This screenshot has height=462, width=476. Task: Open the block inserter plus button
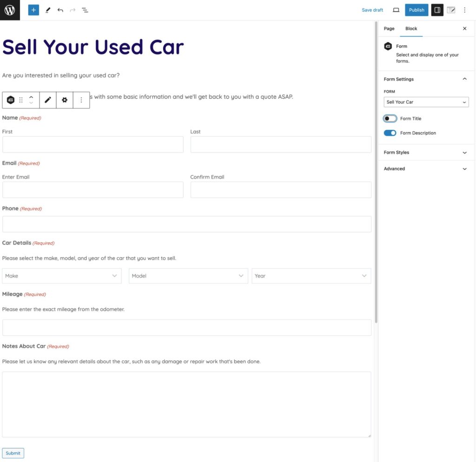click(x=33, y=10)
